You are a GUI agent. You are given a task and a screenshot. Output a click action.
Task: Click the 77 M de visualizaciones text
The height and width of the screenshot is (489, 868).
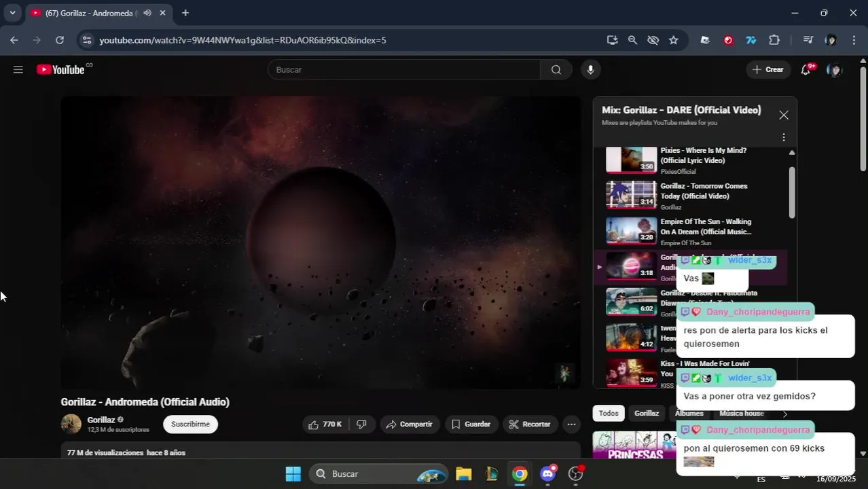105,452
